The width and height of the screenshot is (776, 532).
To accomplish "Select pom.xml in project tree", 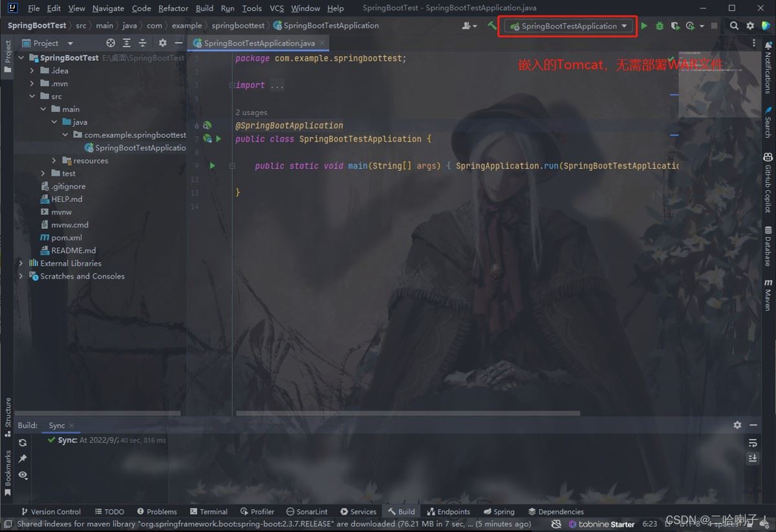I will (67, 237).
